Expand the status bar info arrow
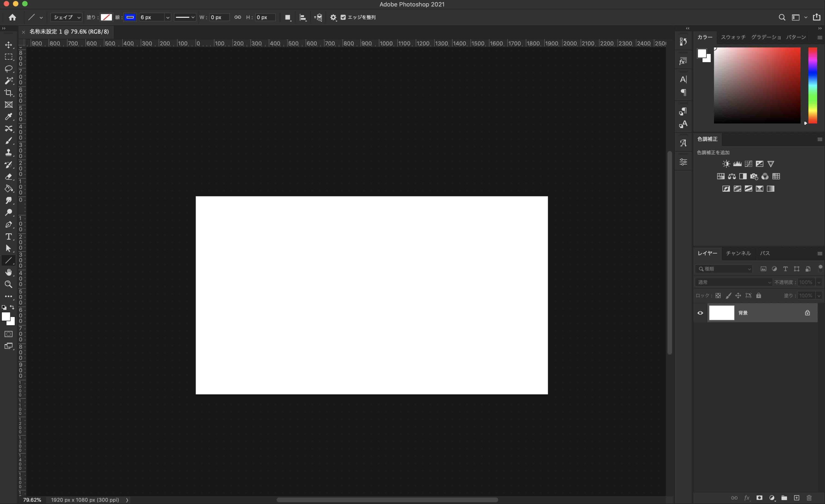825x504 pixels. 127,500
